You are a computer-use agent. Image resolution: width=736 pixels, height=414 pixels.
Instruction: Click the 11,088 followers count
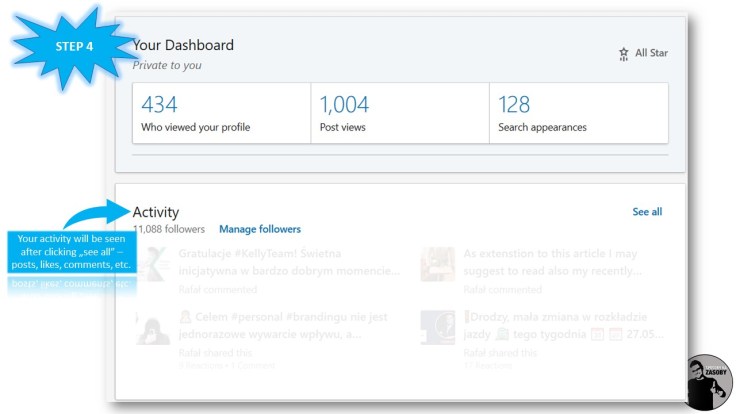click(x=168, y=229)
